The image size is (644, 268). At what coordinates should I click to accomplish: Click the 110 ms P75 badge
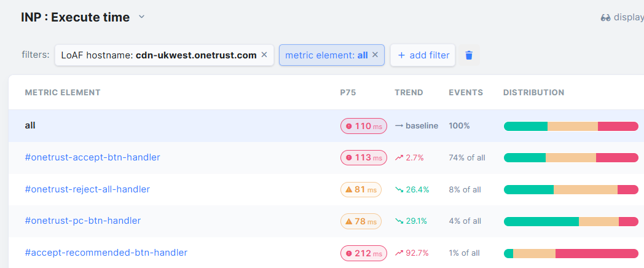pyautogui.click(x=363, y=126)
